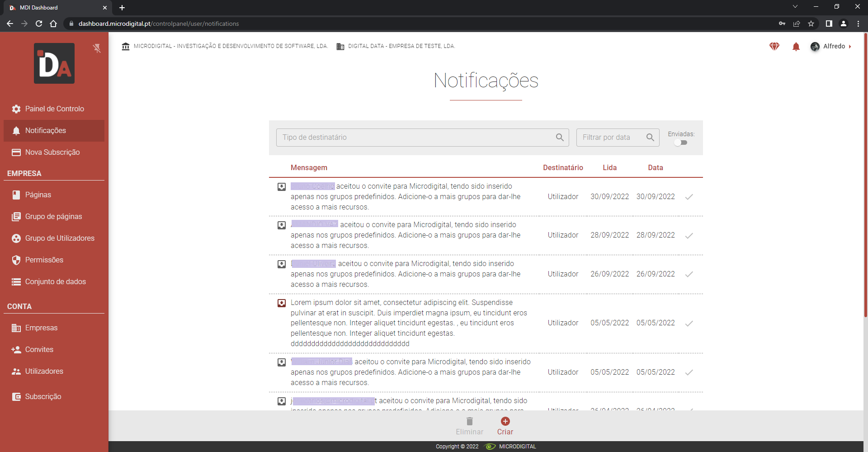Click the browser home button
The height and width of the screenshot is (452, 868).
pyautogui.click(x=53, y=24)
